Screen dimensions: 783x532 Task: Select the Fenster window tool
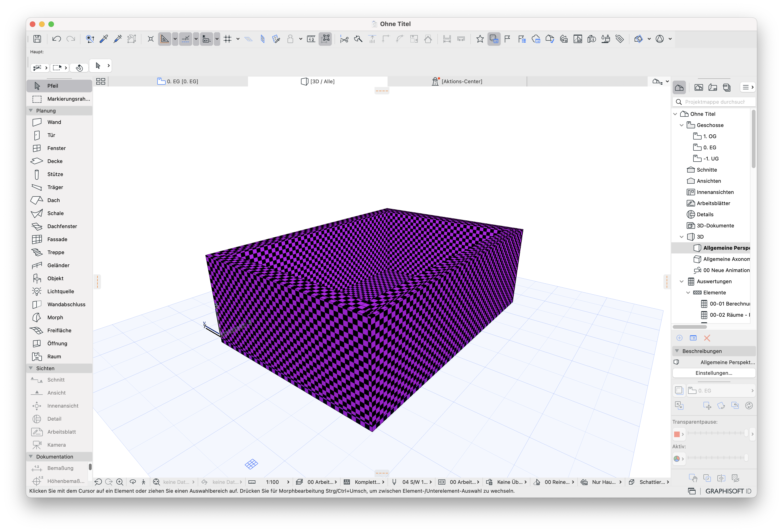59,148
